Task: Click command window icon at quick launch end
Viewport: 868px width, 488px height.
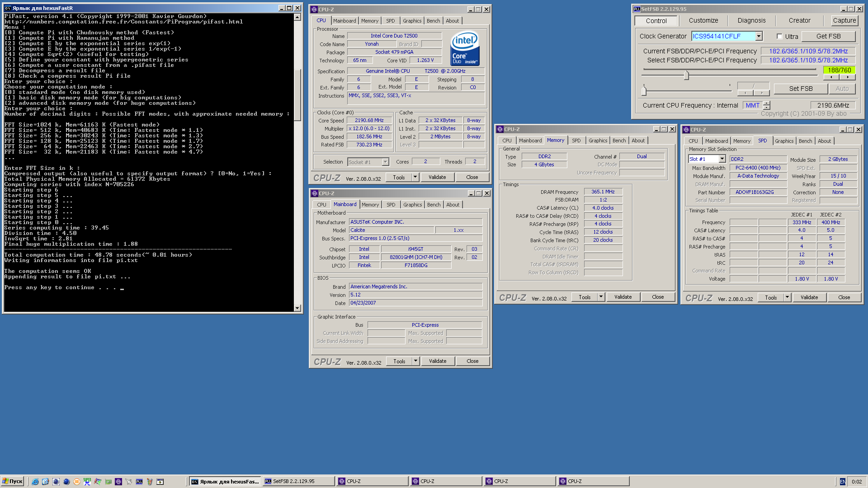Action: click(x=160, y=482)
